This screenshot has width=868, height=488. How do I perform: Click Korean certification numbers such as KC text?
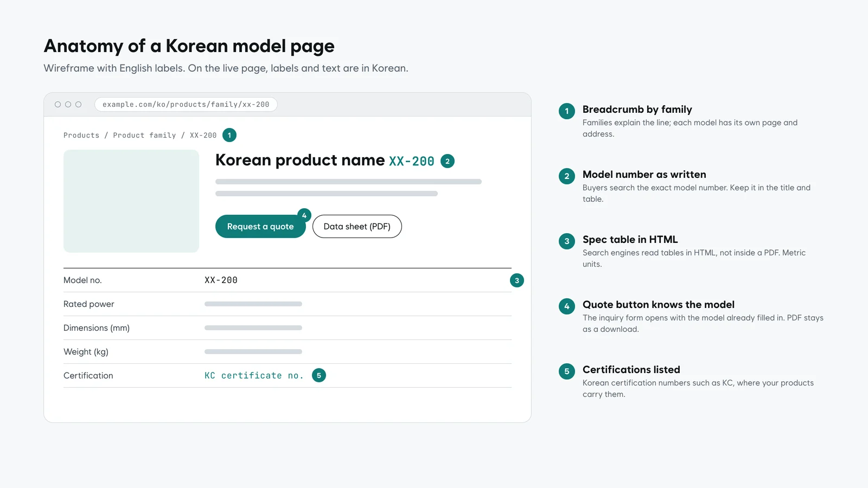698,389
